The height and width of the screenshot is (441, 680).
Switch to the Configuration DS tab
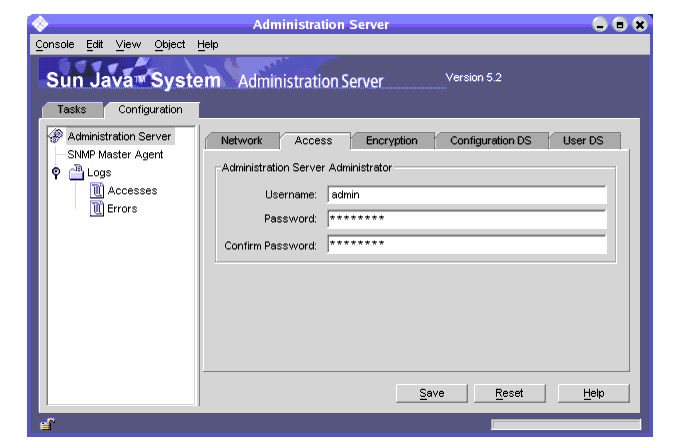[x=490, y=140]
